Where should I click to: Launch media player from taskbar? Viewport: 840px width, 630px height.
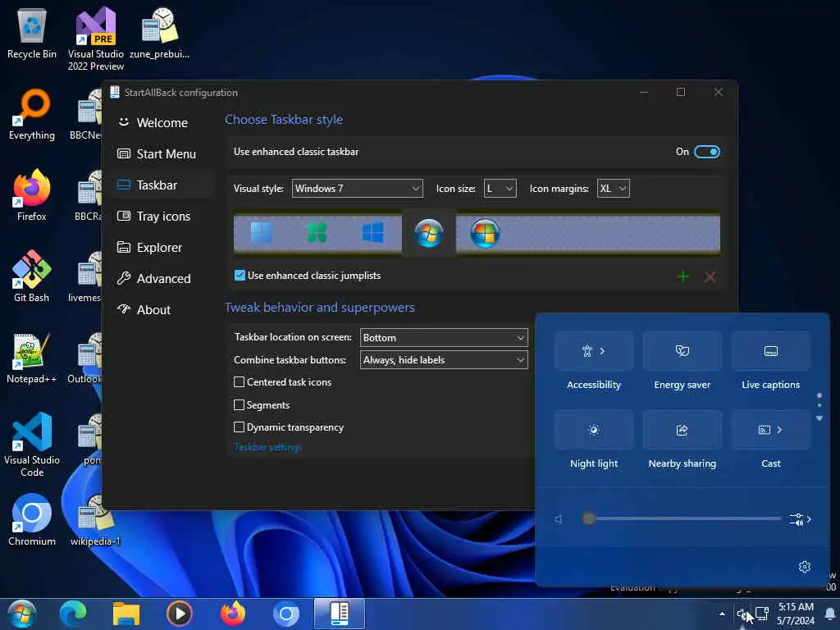click(x=180, y=614)
